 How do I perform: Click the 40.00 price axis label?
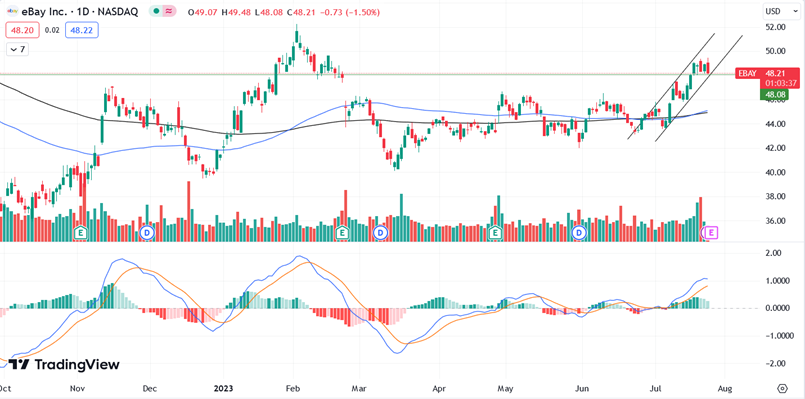(775, 172)
